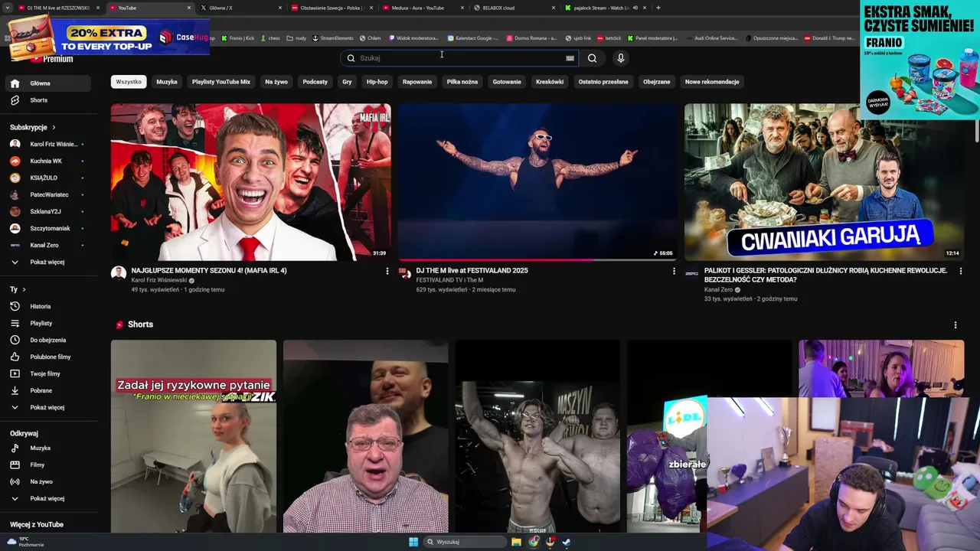The height and width of the screenshot is (551, 980).
Task: Open more options for DJ THE M video
Action: click(674, 271)
